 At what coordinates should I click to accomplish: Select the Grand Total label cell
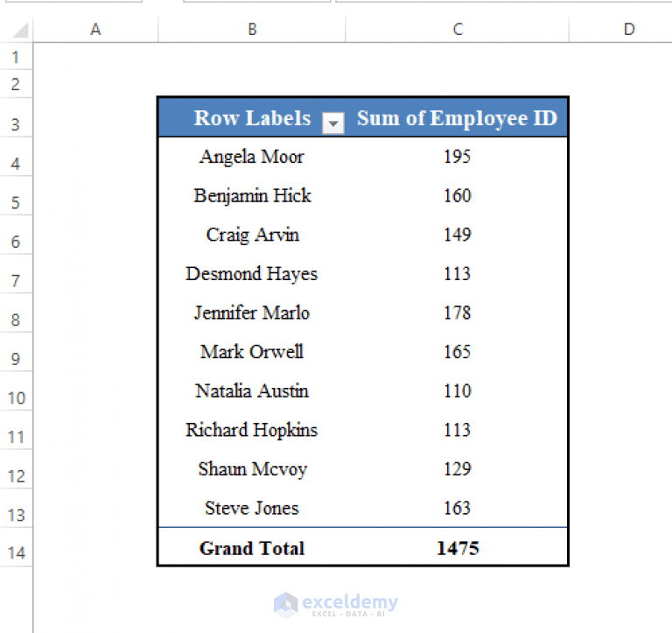[252, 548]
